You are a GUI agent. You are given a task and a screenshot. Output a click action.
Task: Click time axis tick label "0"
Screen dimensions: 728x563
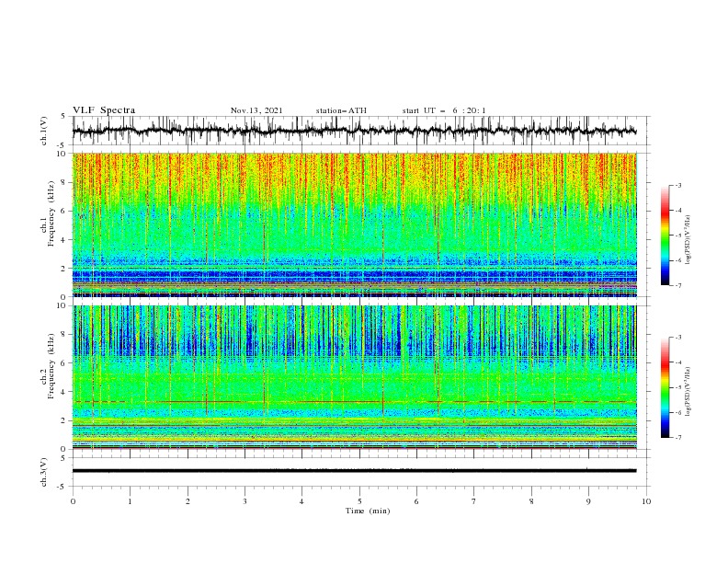(x=73, y=501)
